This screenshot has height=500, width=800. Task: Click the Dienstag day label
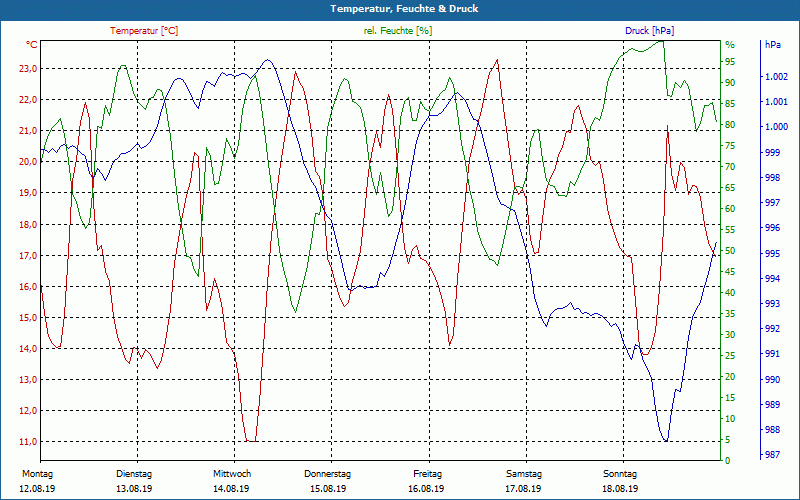134,474
